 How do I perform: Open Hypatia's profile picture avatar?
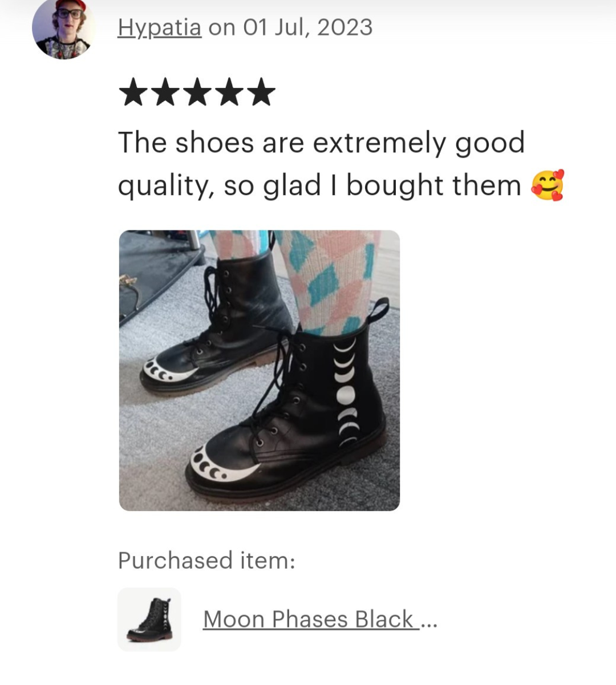pyautogui.click(x=63, y=29)
